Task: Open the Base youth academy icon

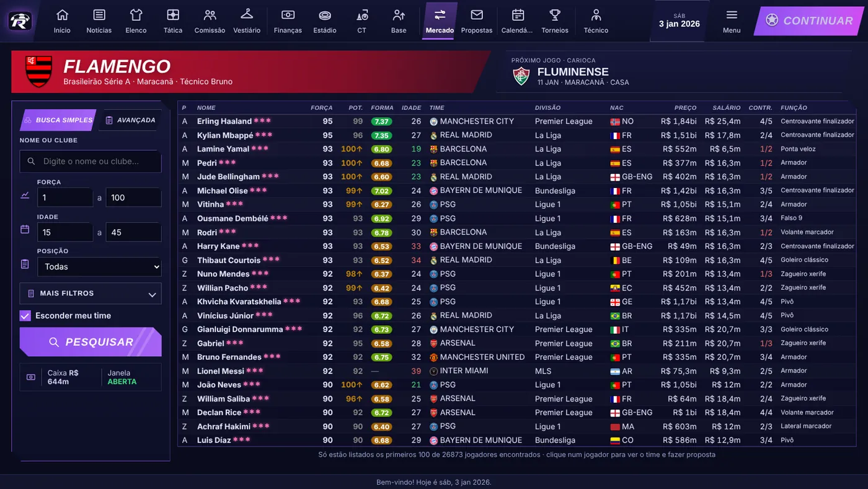Action: pyautogui.click(x=399, y=15)
